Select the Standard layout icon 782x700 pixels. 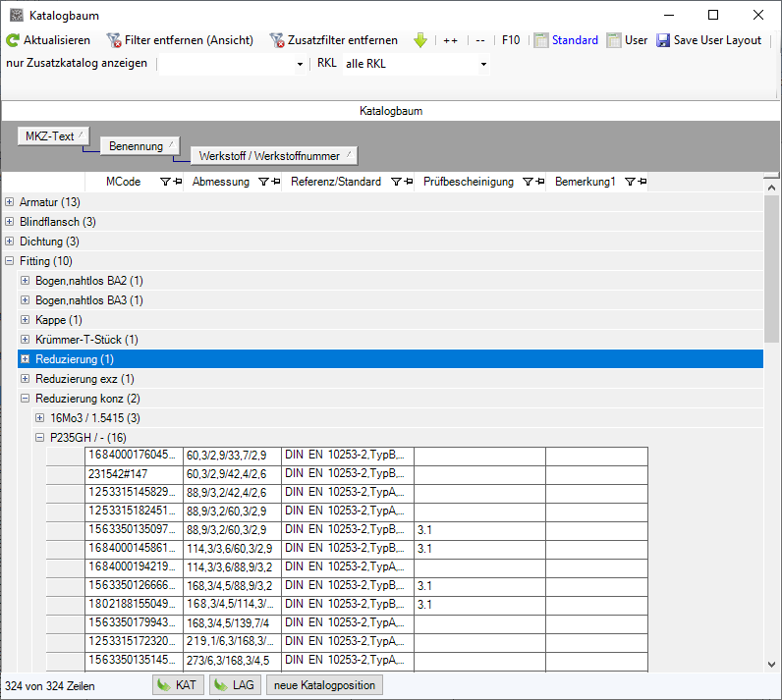(540, 40)
